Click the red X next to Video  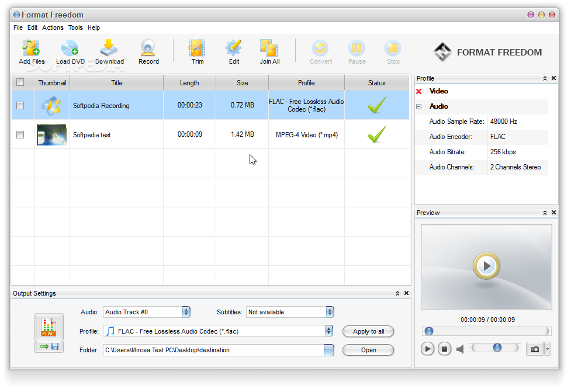point(419,91)
